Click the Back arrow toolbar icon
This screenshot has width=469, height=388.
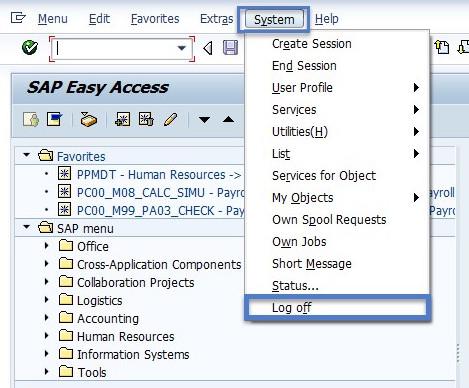pyautogui.click(x=208, y=48)
